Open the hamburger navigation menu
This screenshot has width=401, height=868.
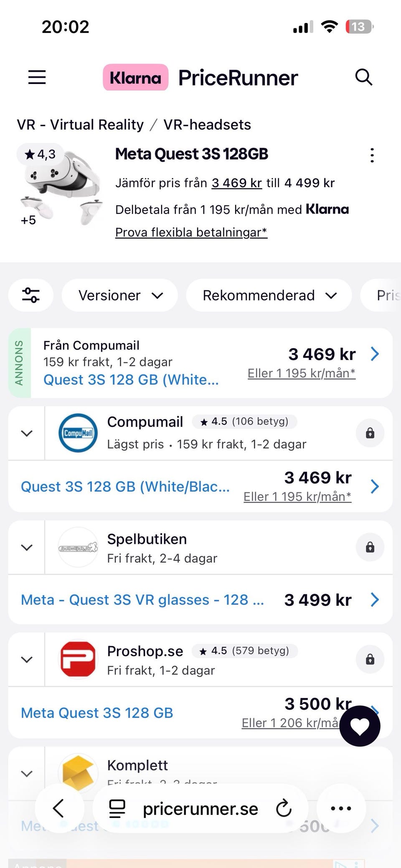pos(37,77)
